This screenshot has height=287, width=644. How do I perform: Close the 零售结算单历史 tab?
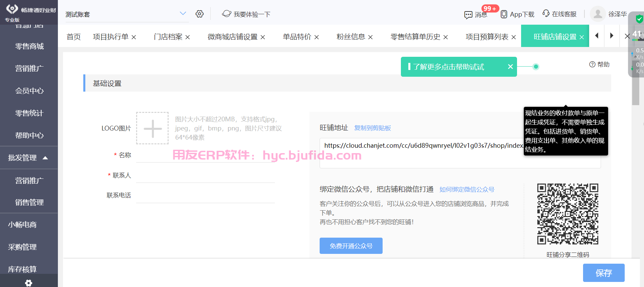click(446, 37)
